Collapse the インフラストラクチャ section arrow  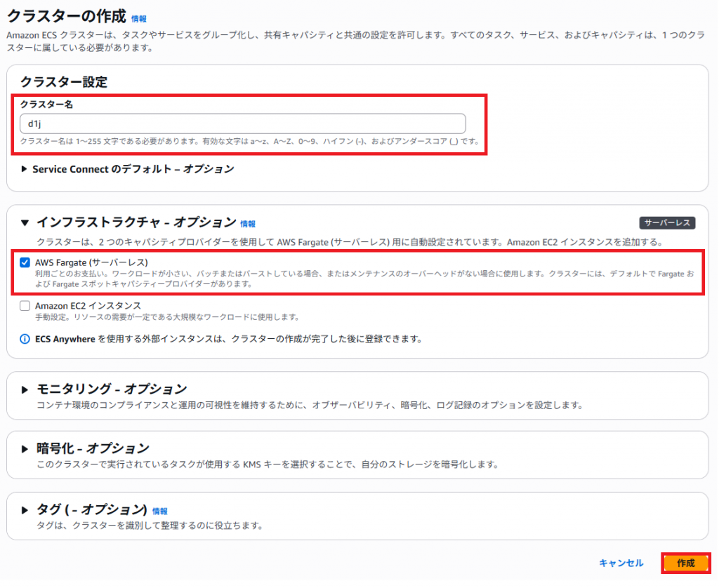pyautogui.click(x=25, y=223)
